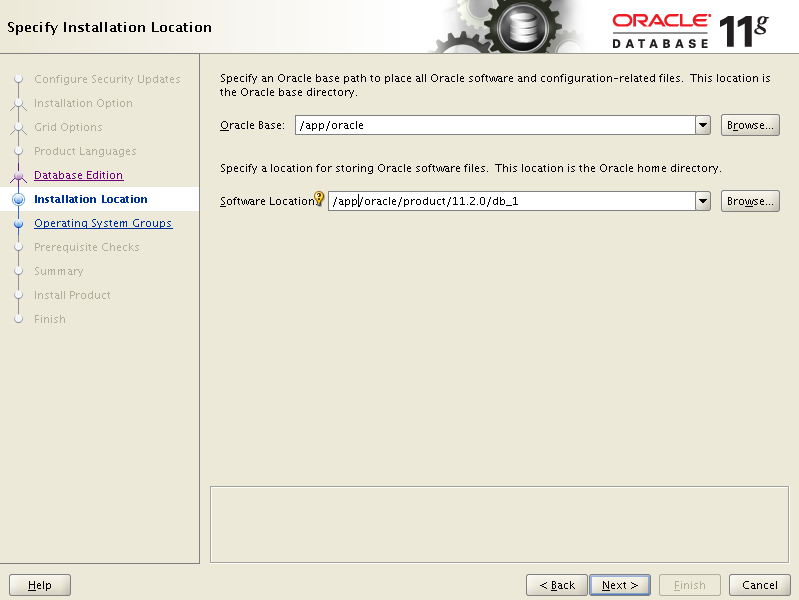799x600 pixels.
Task: Go to Operating System Groups step
Action: pos(103,223)
